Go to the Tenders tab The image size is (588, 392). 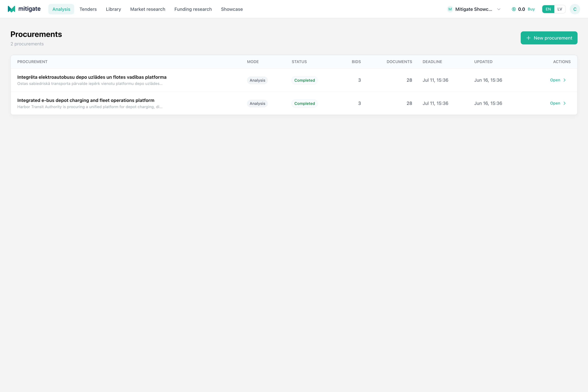tap(88, 9)
